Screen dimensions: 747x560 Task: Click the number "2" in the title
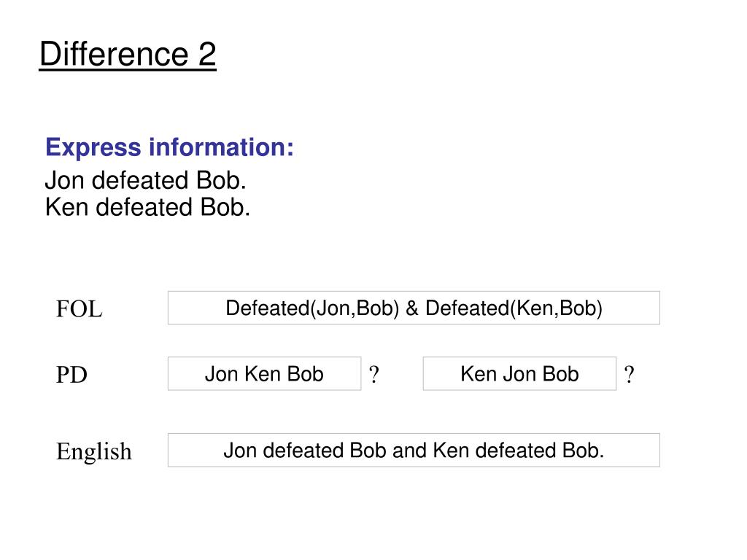(206, 55)
